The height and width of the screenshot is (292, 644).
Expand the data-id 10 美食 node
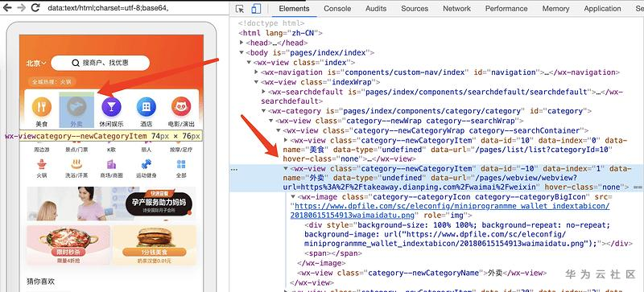click(x=286, y=141)
